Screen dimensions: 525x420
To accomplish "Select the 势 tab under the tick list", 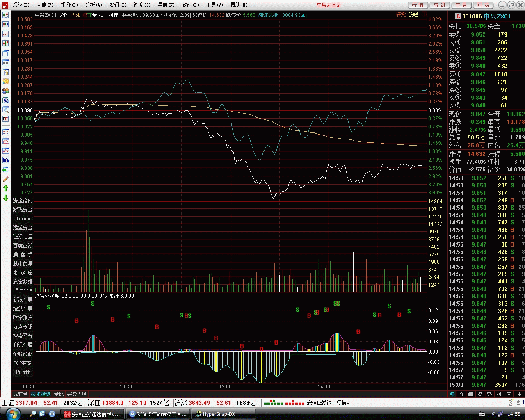I will click(489, 394).
